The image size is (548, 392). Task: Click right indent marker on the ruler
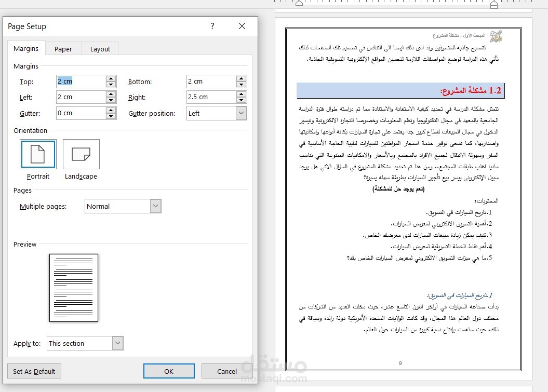pos(494,4)
